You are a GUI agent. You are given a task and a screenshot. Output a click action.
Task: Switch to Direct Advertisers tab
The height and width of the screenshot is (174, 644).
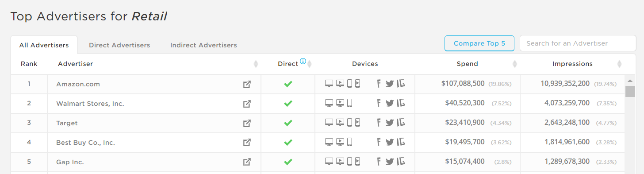click(119, 45)
